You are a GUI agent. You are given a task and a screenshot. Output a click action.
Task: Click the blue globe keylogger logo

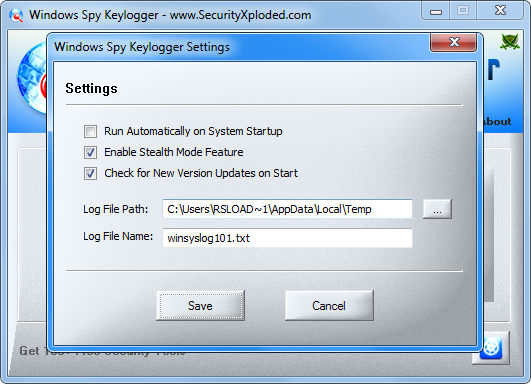(33, 79)
